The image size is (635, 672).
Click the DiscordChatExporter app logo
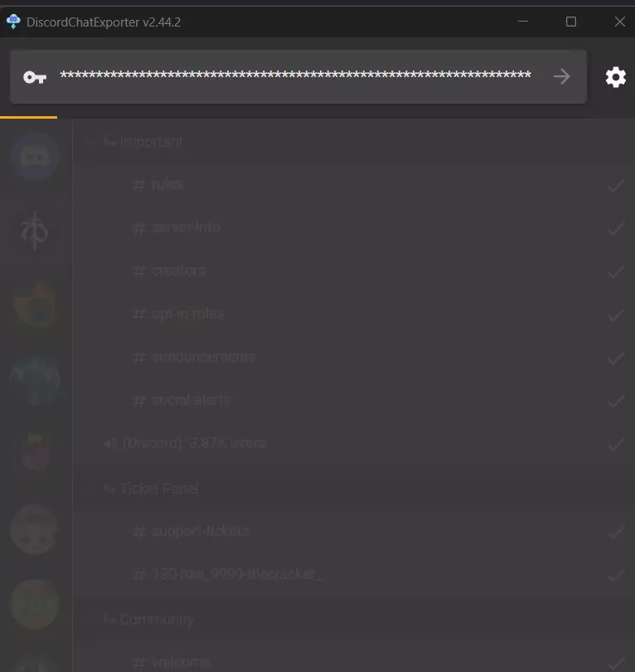tap(13, 22)
